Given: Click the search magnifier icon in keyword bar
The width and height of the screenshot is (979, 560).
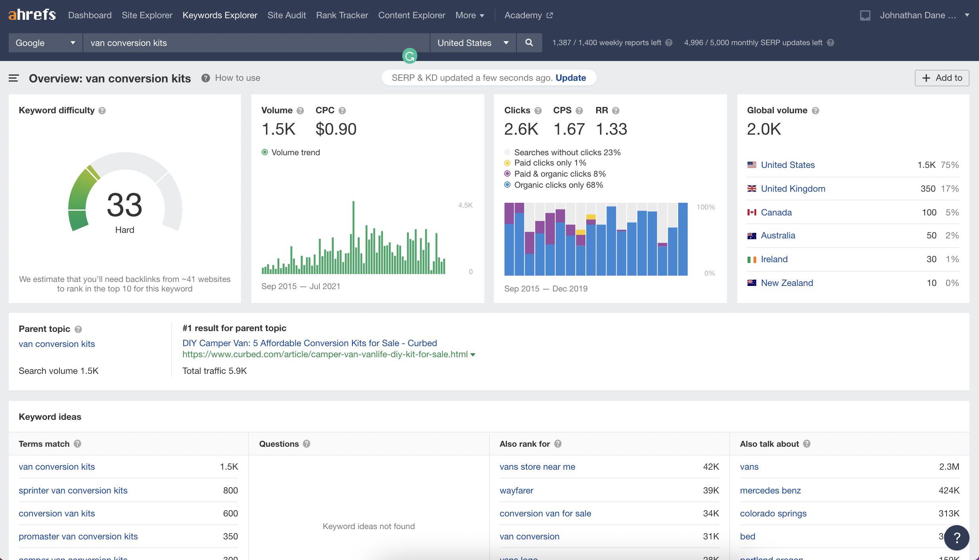Looking at the screenshot, I should [x=530, y=42].
